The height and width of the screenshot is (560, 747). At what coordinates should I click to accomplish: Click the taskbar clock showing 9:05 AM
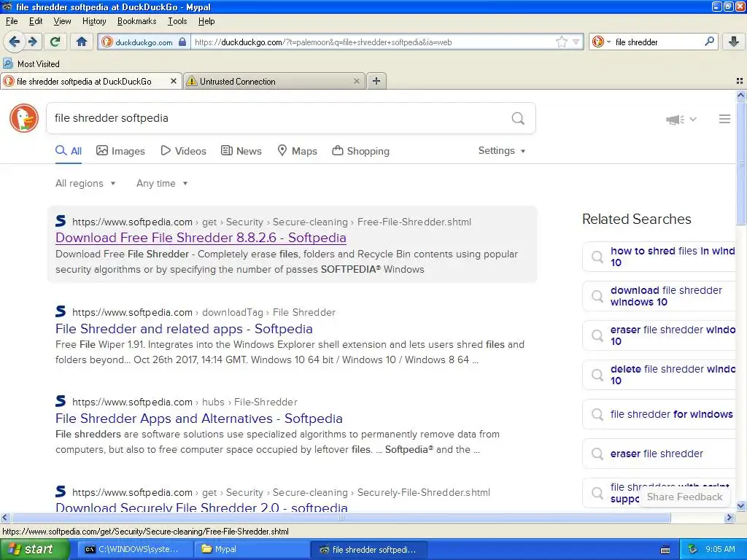(720, 549)
